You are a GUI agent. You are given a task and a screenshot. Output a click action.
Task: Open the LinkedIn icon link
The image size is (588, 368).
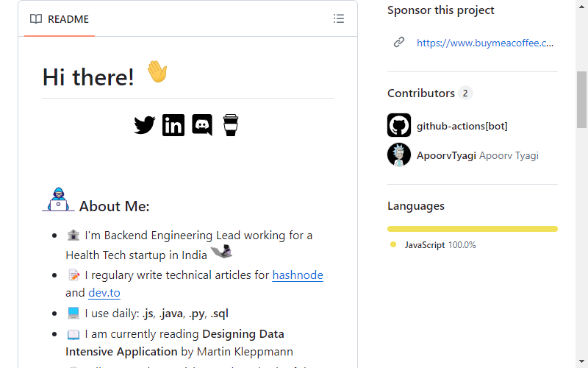(x=173, y=125)
